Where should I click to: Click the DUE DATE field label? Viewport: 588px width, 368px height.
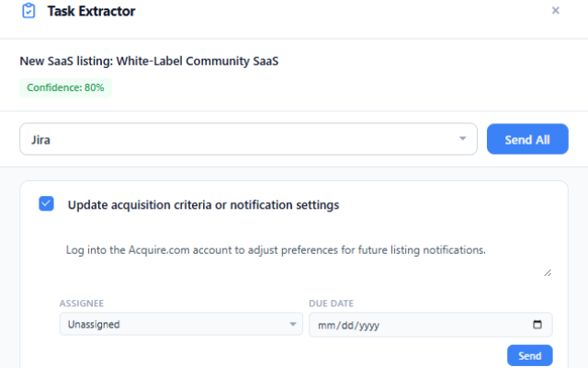point(332,303)
